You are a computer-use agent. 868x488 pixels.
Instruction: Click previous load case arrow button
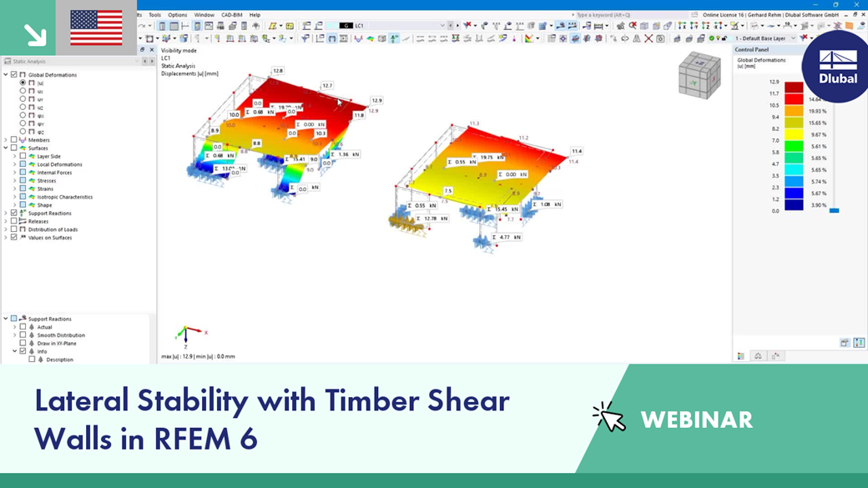[x=450, y=26]
